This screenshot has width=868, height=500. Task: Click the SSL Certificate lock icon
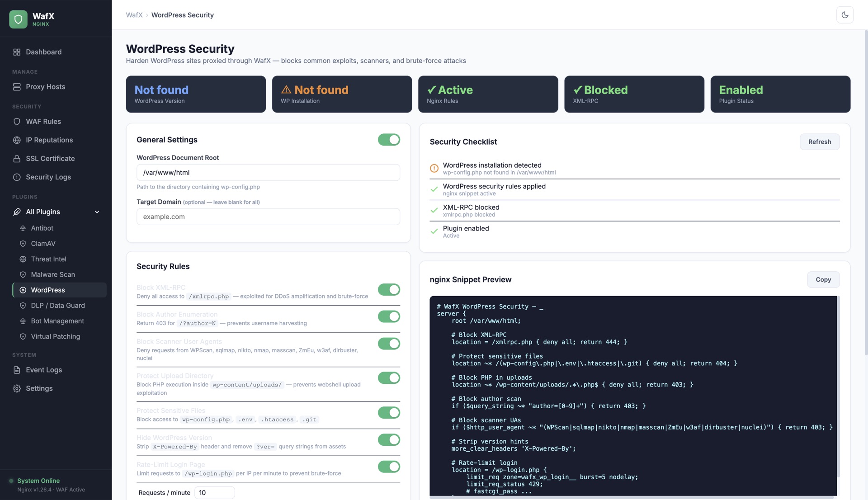17,159
